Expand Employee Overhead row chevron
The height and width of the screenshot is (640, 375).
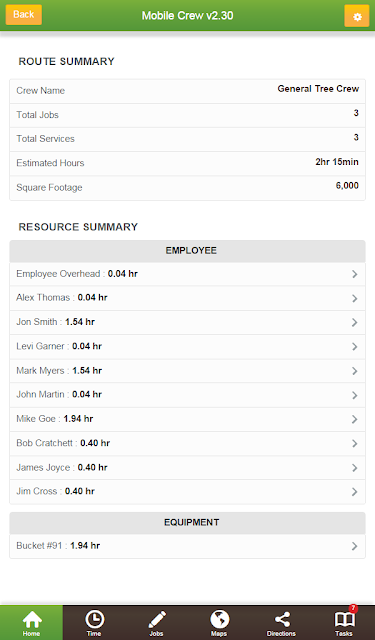point(355,274)
